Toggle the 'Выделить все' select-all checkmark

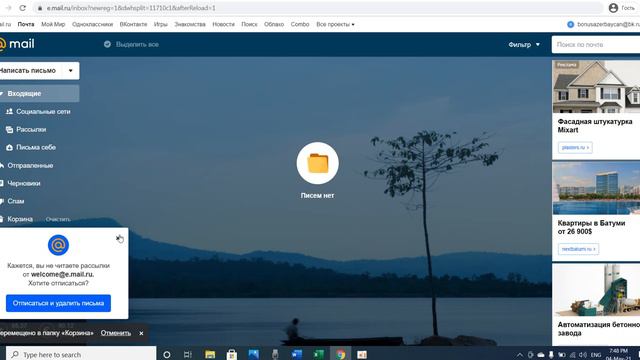point(107,44)
